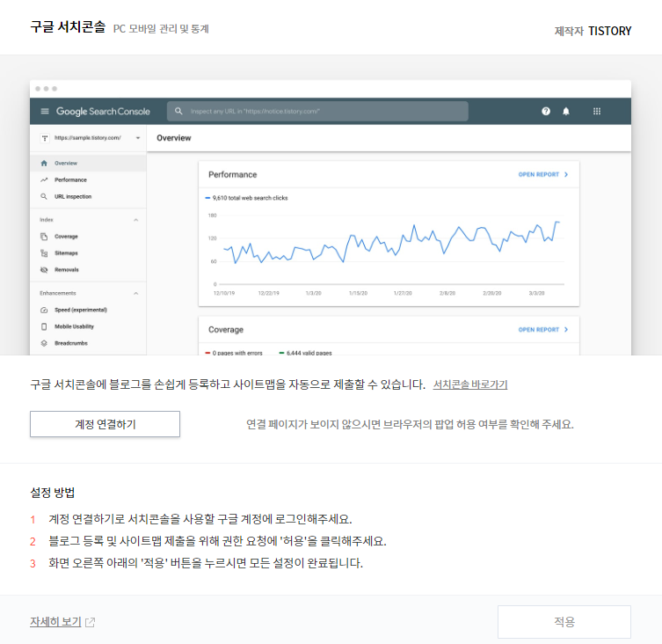662x644 pixels.
Task: Open the Google apps grid icon
Action: (x=597, y=111)
